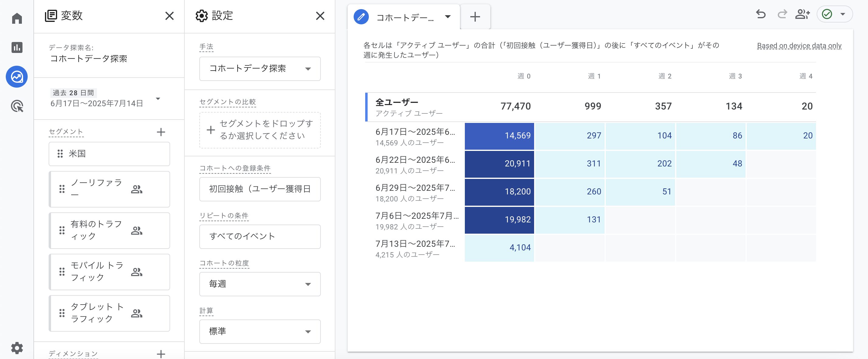
Task: Open the 計算 標準 dropdown
Action: [x=260, y=331]
